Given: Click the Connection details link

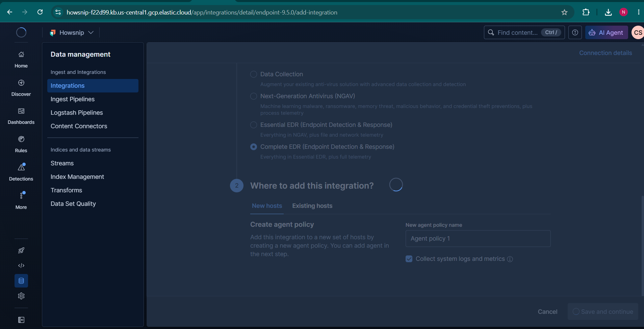Looking at the screenshot, I should coord(606,53).
